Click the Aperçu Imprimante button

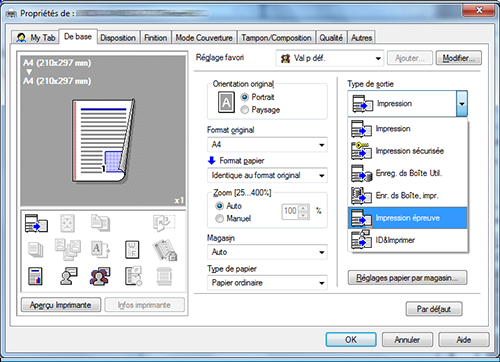point(61,305)
